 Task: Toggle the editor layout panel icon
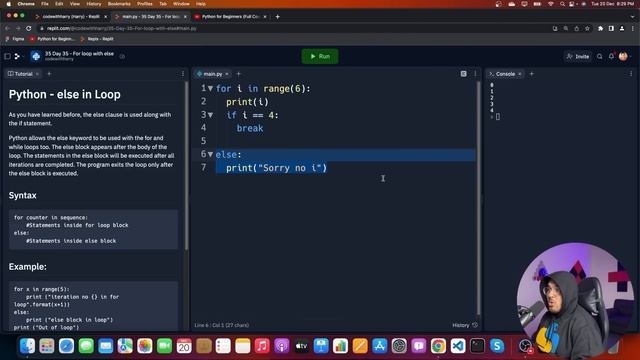[464, 74]
